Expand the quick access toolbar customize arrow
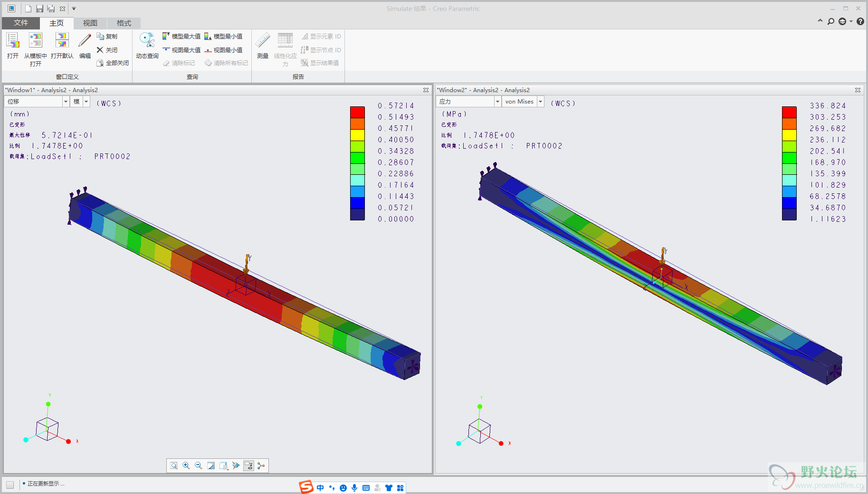The height and width of the screenshot is (494, 868). point(74,9)
